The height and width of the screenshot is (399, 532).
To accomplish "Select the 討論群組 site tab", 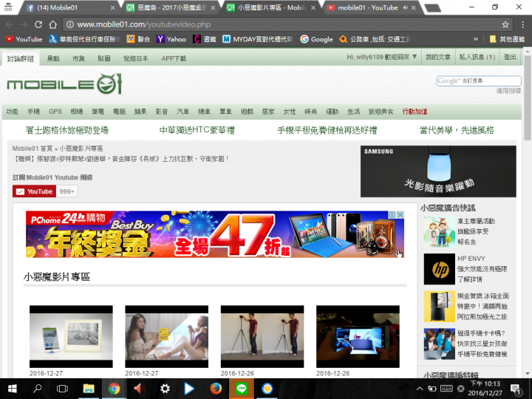I will [x=21, y=58].
